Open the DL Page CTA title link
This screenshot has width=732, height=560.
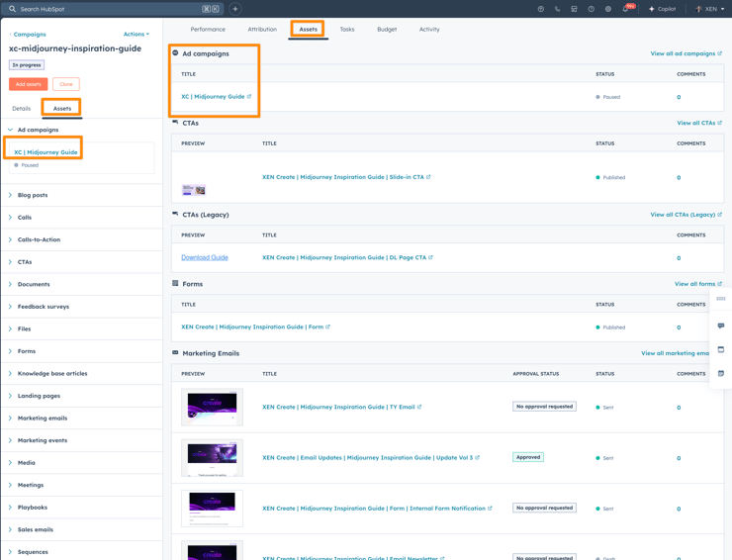pyautogui.click(x=347, y=258)
